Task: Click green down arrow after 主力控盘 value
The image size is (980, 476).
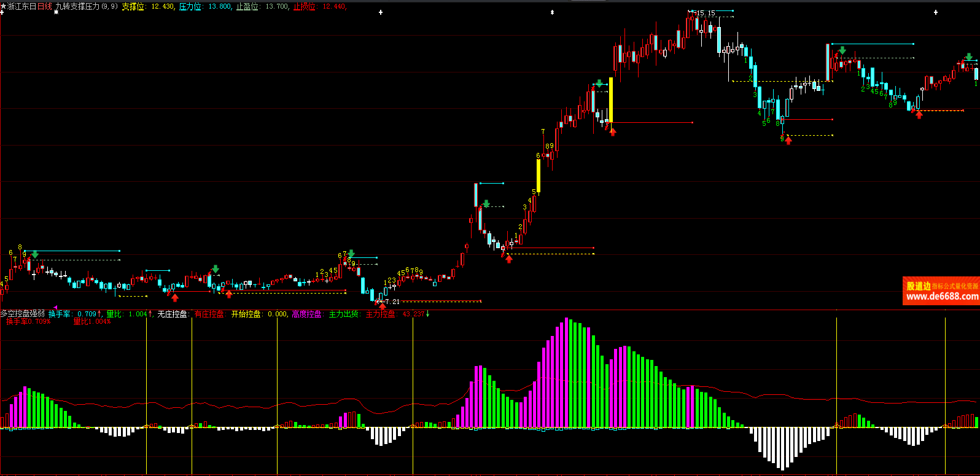Action: click(428, 314)
